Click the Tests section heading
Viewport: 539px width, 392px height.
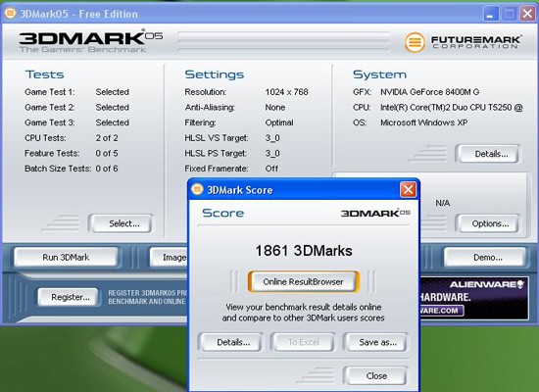pos(44,74)
